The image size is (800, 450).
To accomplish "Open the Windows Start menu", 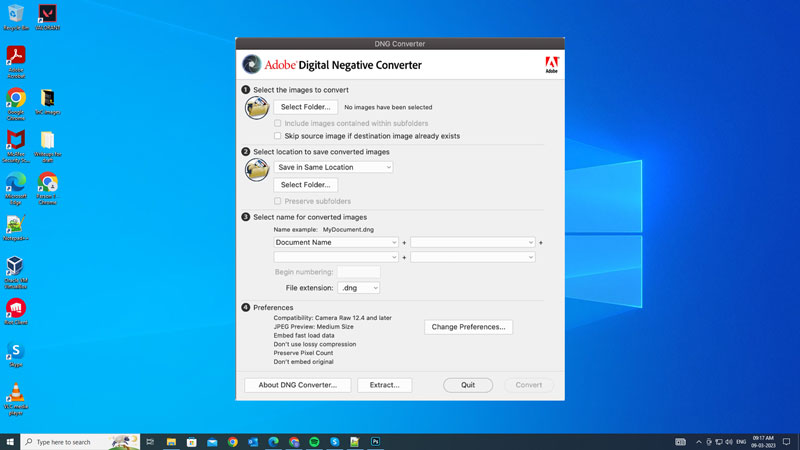I will 10,442.
